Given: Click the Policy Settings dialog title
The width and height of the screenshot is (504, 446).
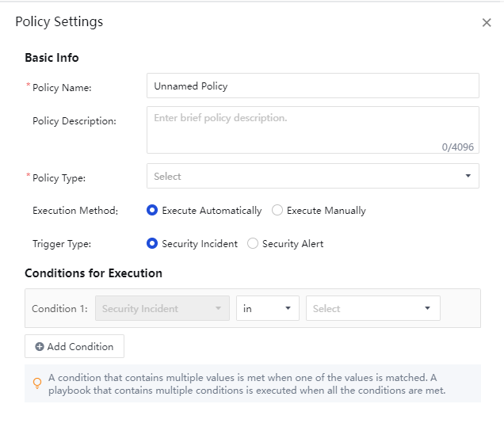Looking at the screenshot, I should pyautogui.click(x=59, y=22).
